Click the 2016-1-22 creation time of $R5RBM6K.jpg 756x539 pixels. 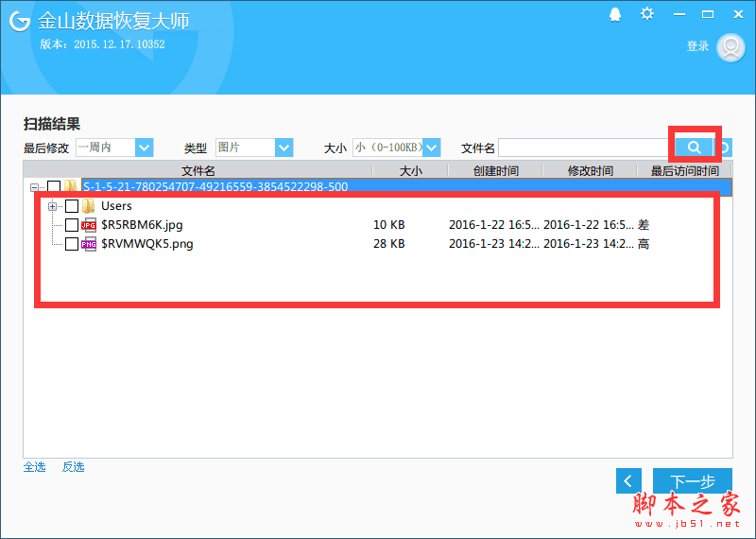[x=493, y=225]
